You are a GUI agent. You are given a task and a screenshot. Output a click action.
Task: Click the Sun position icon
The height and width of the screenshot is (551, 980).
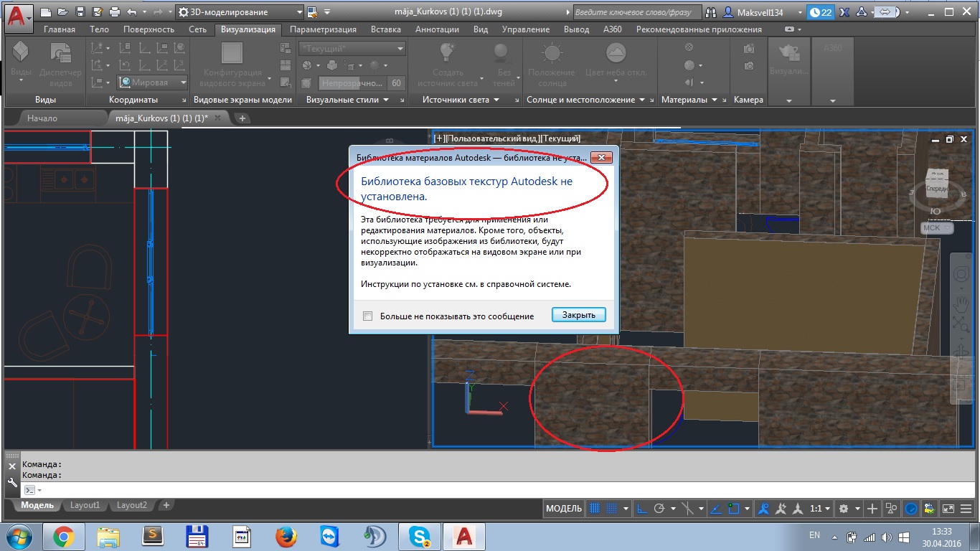[551, 55]
